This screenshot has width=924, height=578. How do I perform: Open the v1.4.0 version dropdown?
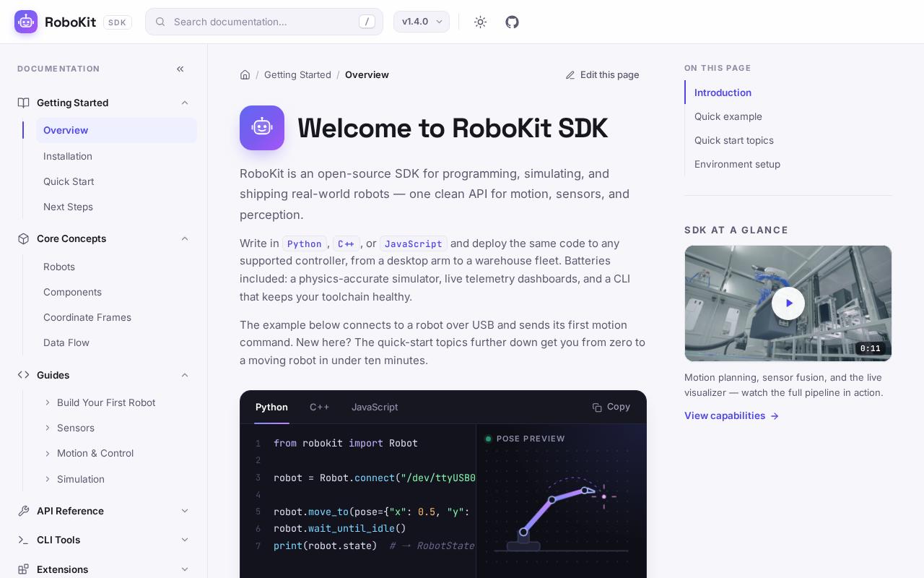[422, 22]
